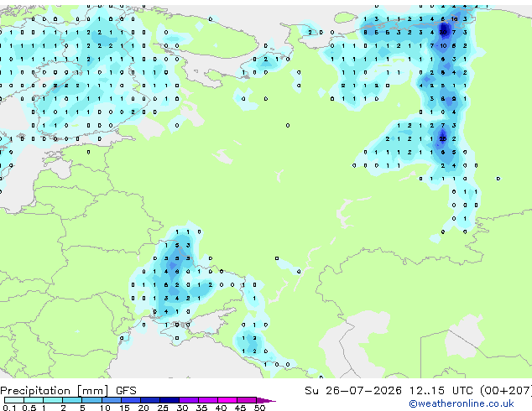Select the 30–35 mm purple legend swatch

click(x=189, y=400)
